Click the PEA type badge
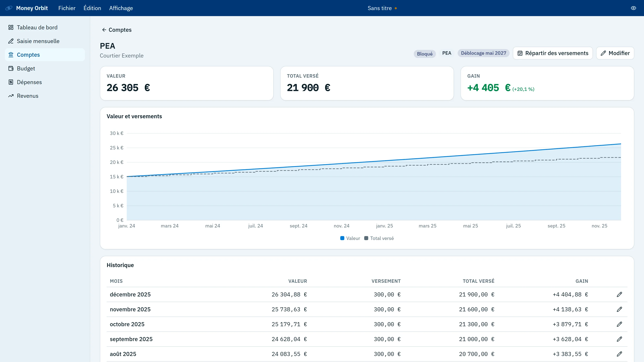Image resolution: width=644 pixels, height=362 pixels. point(447,53)
